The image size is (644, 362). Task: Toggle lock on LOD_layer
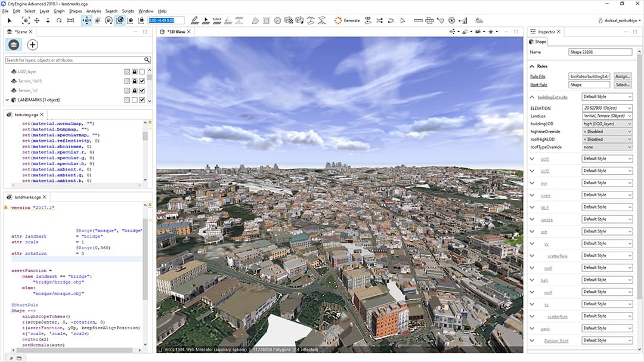pos(134,72)
